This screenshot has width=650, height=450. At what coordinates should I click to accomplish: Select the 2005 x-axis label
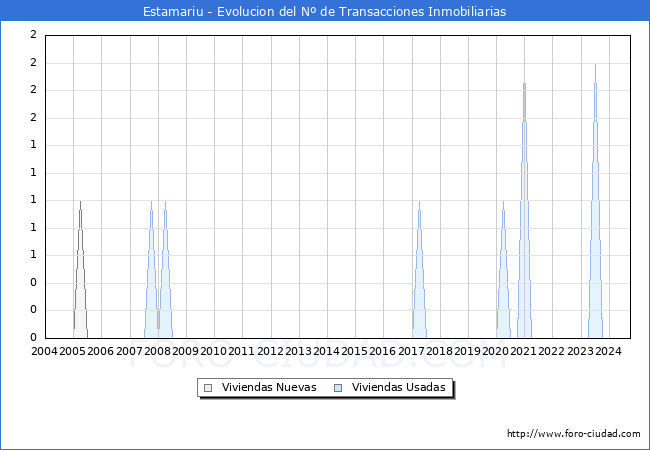(73, 351)
